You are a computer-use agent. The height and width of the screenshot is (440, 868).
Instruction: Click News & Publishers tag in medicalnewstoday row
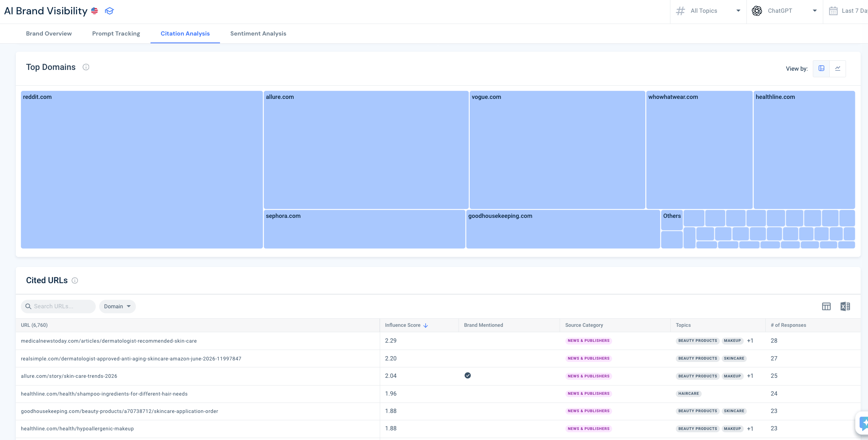[x=589, y=341]
